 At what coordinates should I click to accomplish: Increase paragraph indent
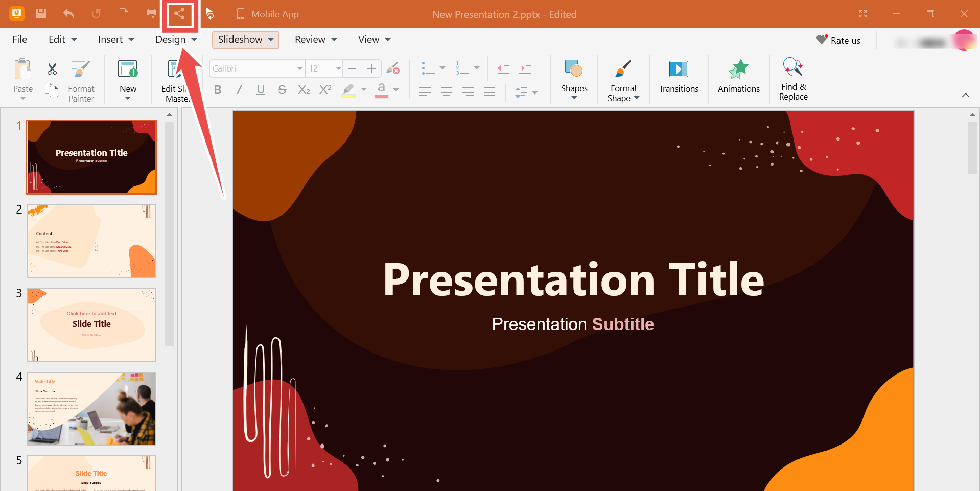[525, 68]
